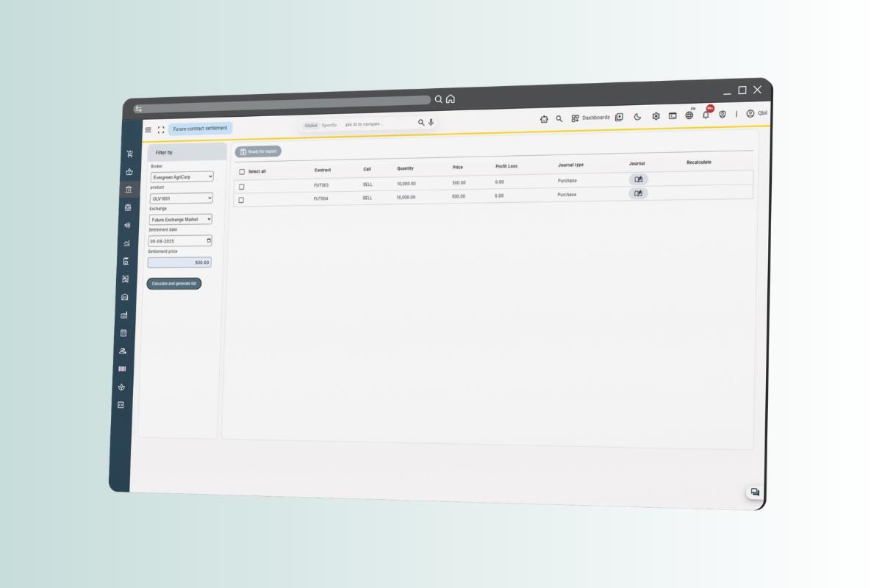Open the Dashboards menu

coord(591,118)
